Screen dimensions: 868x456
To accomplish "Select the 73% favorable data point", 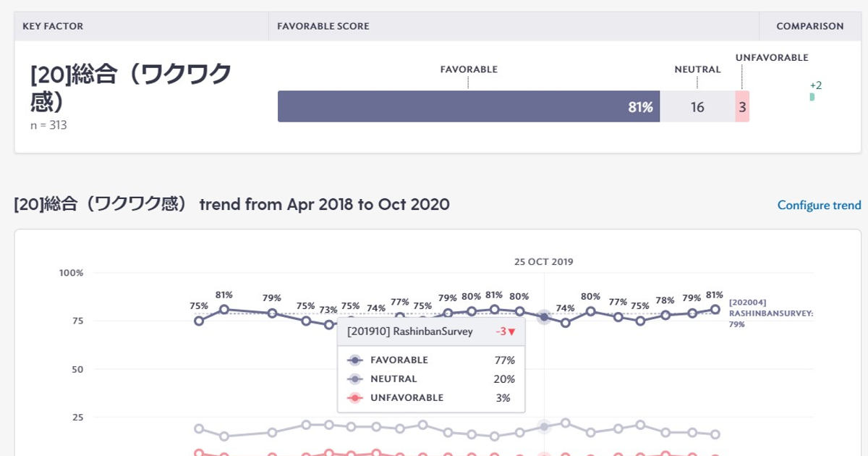I will point(328,324).
